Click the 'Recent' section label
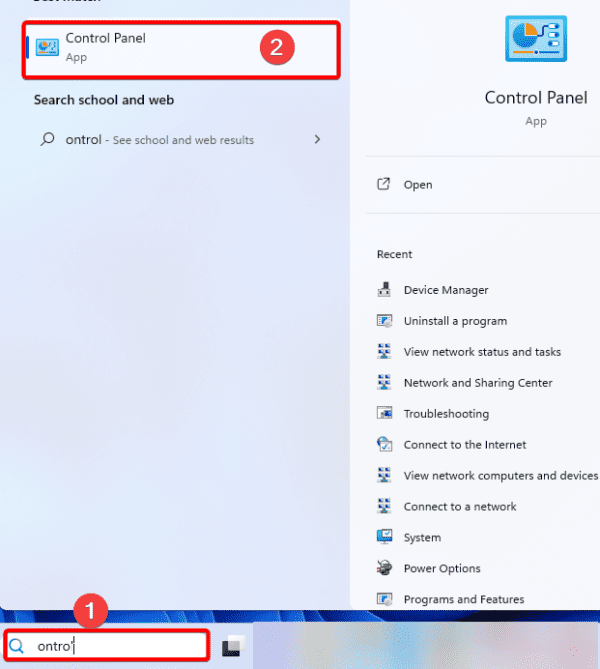 (x=394, y=254)
